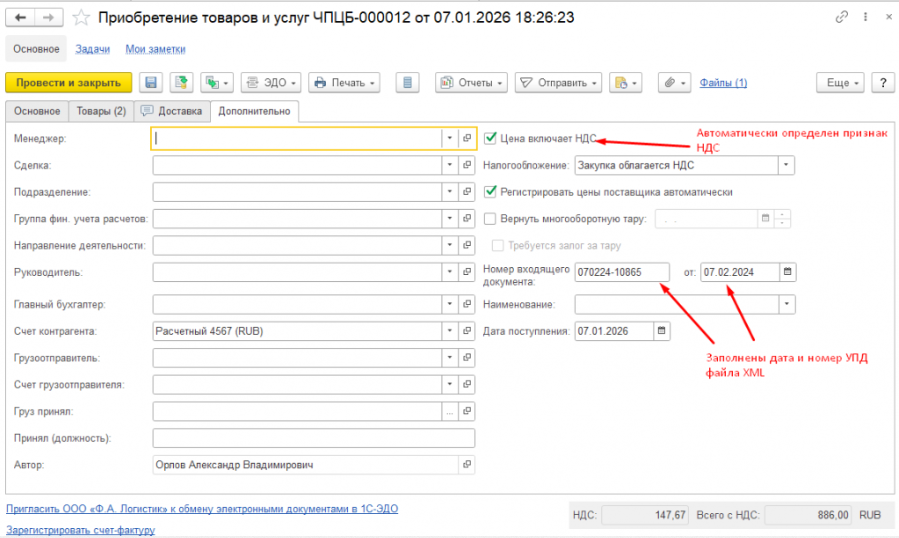Open the Задачи navigation link
Viewport: 899px width, 538px height.
(92, 49)
